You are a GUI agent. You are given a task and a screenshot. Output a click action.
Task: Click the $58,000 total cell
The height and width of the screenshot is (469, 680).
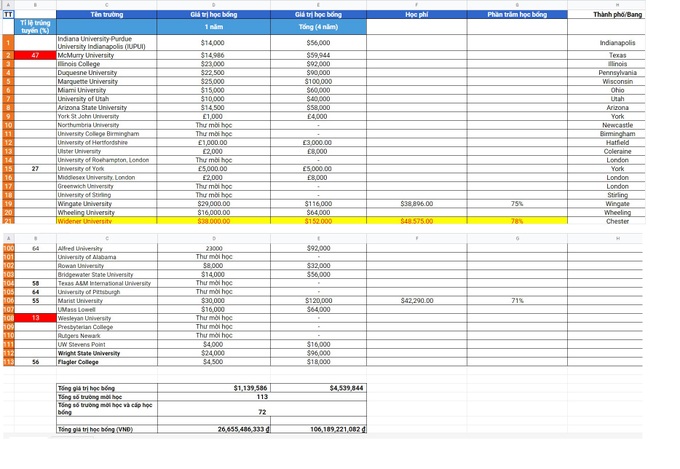pyautogui.click(x=318, y=107)
